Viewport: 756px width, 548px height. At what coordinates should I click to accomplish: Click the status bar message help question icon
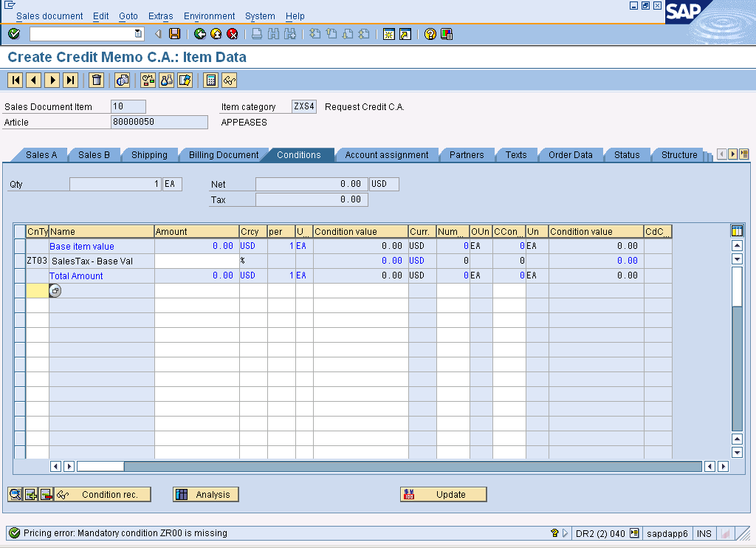point(554,533)
